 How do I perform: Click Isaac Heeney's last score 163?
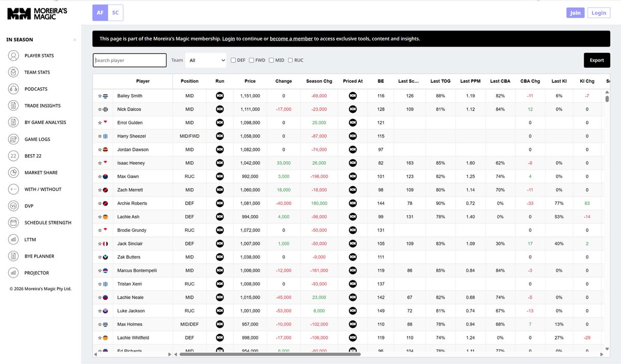click(409, 163)
